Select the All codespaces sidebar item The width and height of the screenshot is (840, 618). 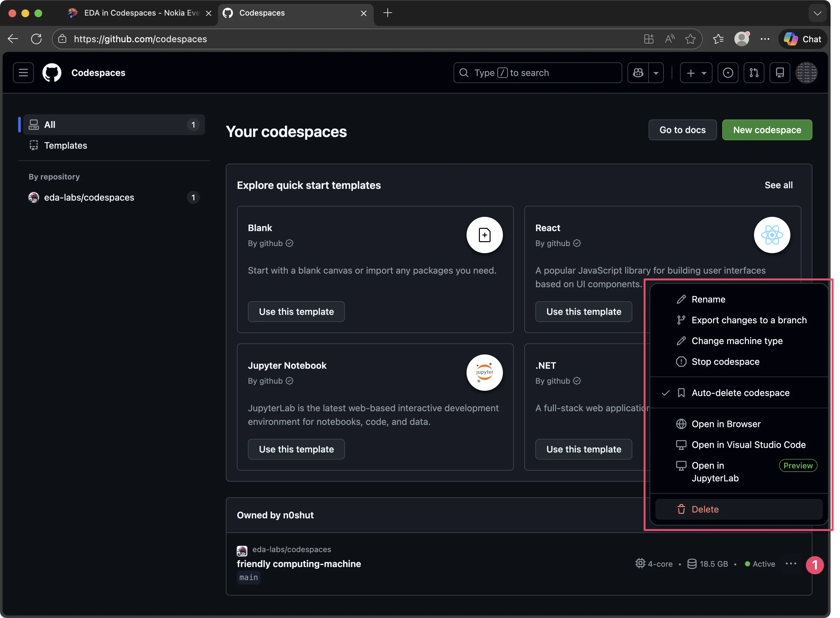click(114, 125)
